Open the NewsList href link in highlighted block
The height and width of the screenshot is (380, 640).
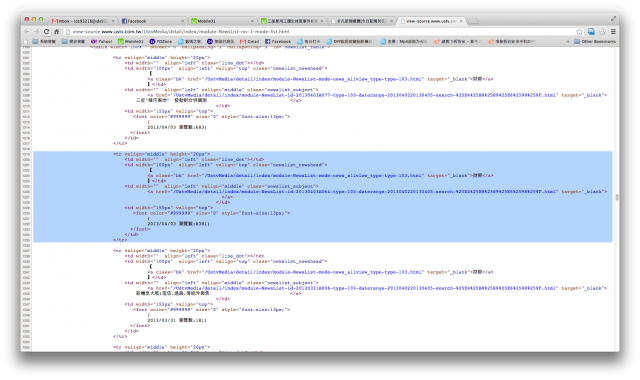(365, 191)
